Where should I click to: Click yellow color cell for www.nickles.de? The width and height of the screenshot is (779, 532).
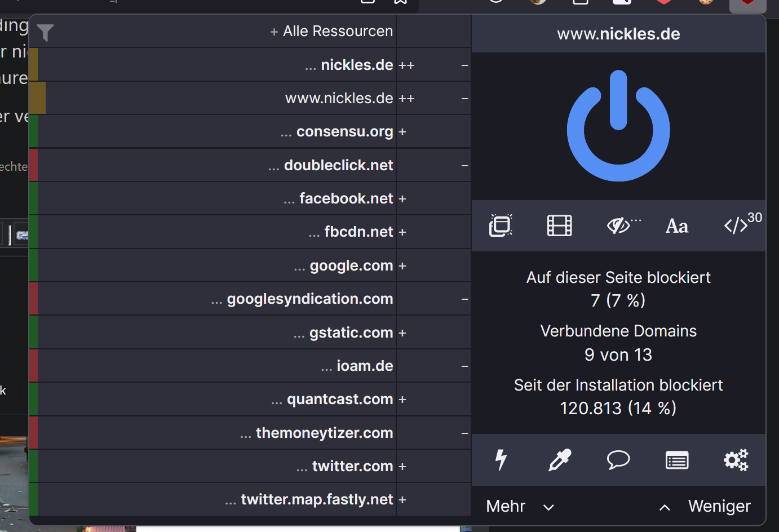tap(37, 98)
